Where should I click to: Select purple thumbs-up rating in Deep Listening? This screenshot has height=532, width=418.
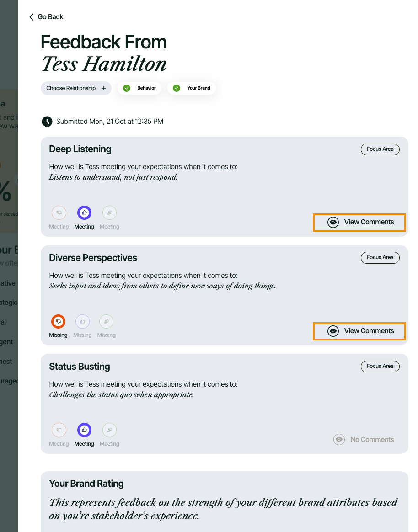84,213
